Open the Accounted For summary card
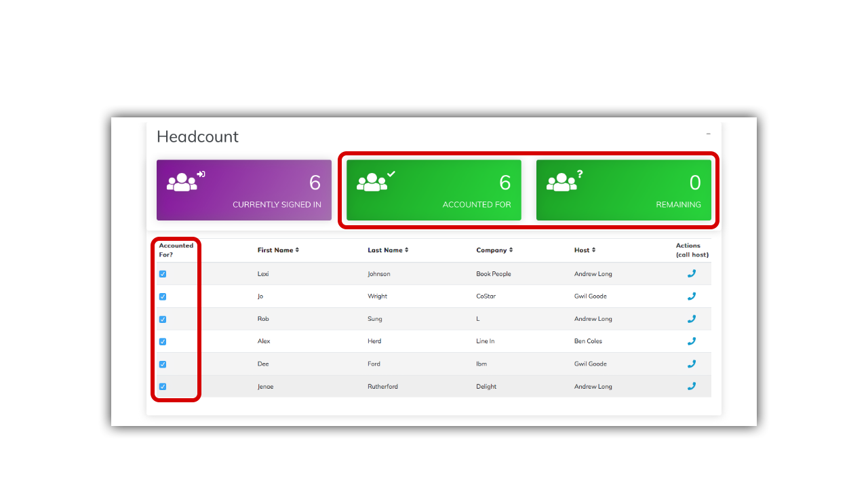The image size is (868, 502). [x=434, y=190]
